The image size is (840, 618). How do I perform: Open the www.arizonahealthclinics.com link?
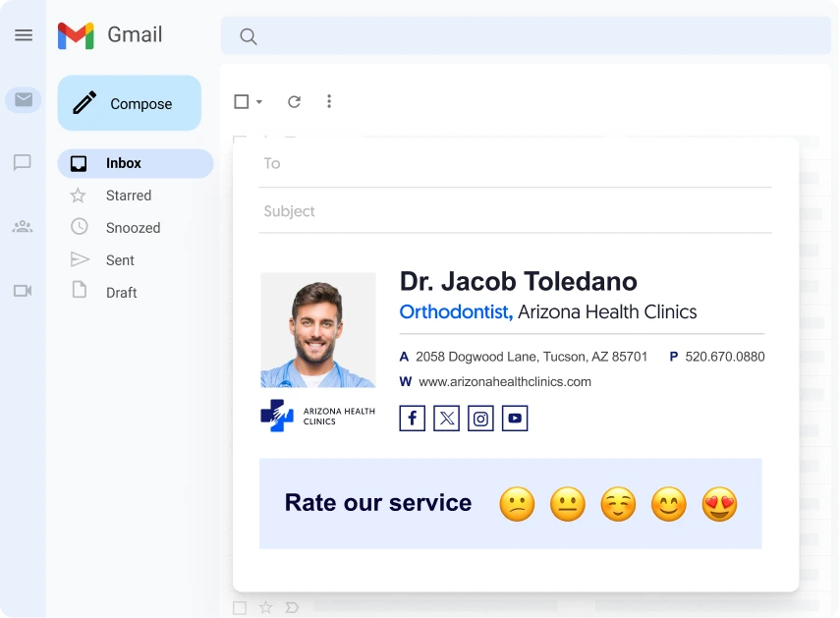pos(505,381)
